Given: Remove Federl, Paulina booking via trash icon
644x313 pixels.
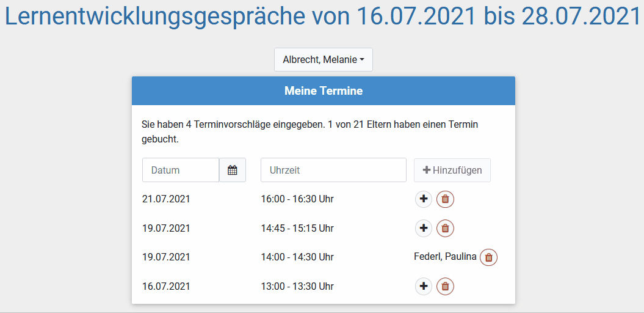Looking at the screenshot, I should tap(489, 257).
